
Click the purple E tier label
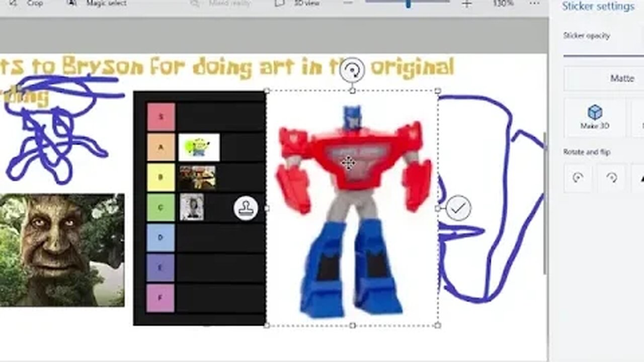161,267
